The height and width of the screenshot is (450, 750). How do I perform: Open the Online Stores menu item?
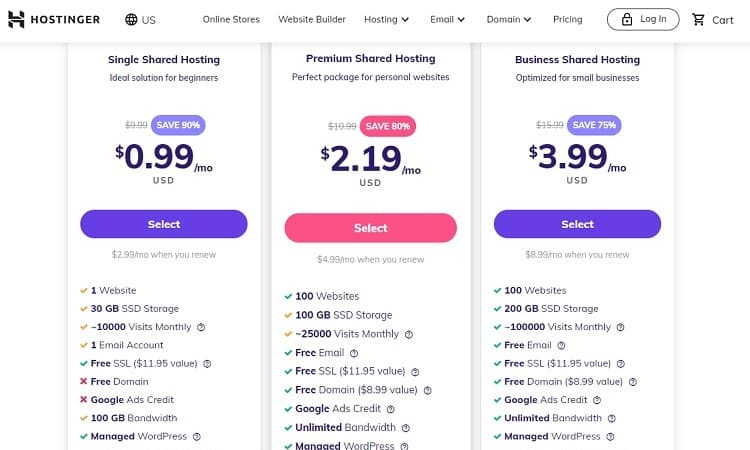pyautogui.click(x=231, y=20)
